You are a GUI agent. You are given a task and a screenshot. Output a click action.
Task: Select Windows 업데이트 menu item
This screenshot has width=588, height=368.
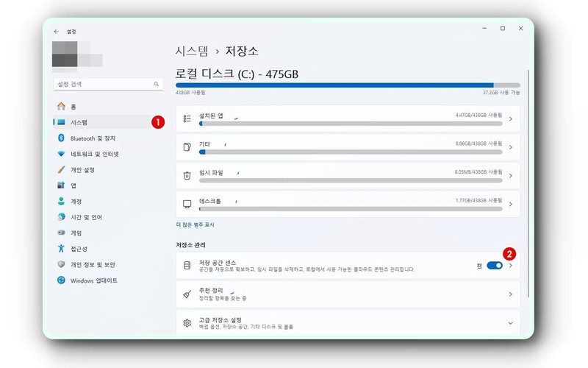[x=108, y=280]
